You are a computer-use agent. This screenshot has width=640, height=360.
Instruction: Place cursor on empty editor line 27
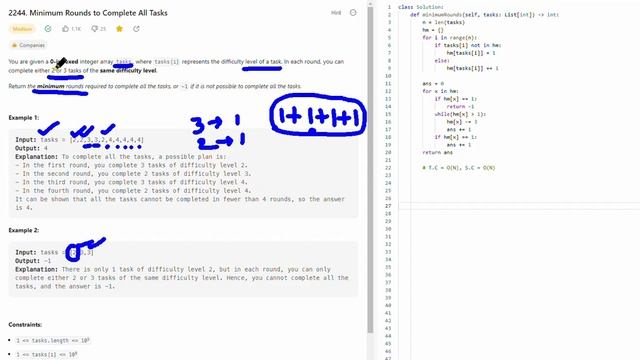click(518, 206)
